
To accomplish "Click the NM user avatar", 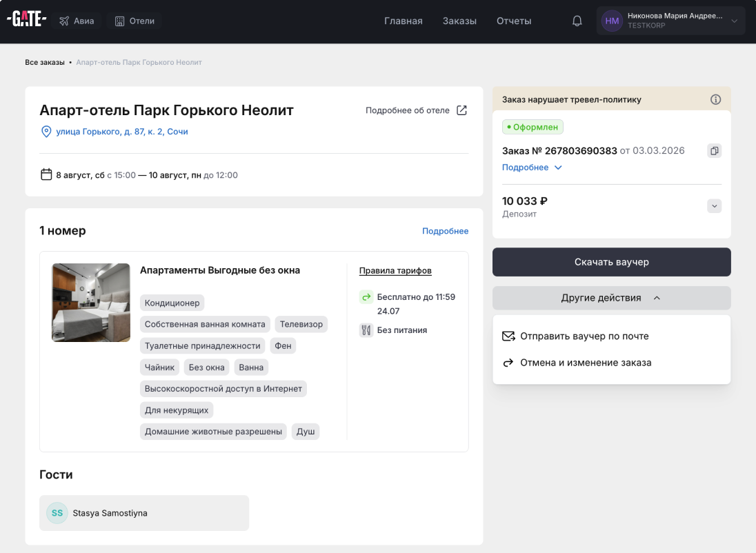I will point(612,21).
